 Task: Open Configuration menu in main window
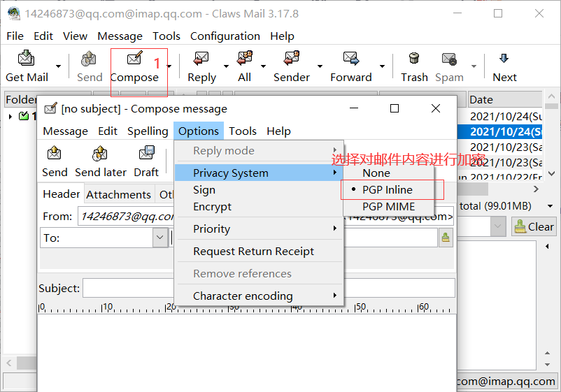pyautogui.click(x=225, y=36)
